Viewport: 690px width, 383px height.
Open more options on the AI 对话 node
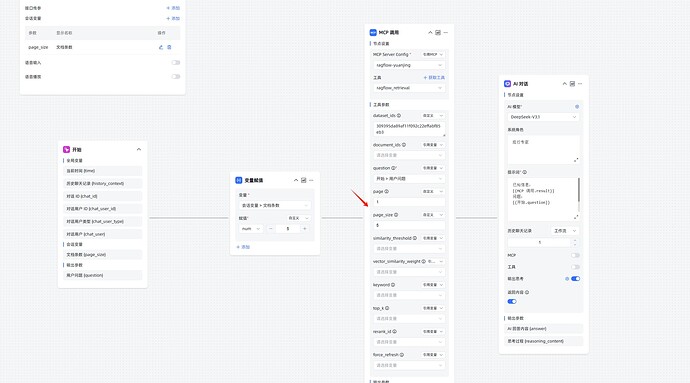pos(580,84)
